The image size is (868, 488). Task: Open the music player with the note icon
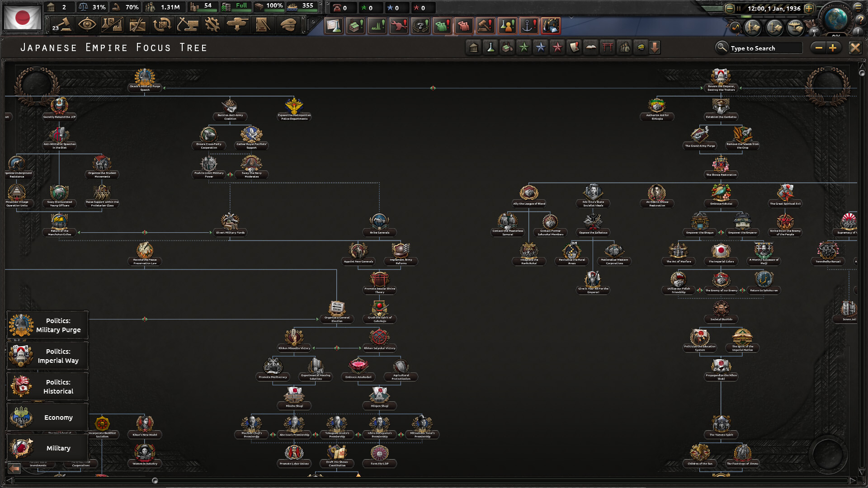735,27
